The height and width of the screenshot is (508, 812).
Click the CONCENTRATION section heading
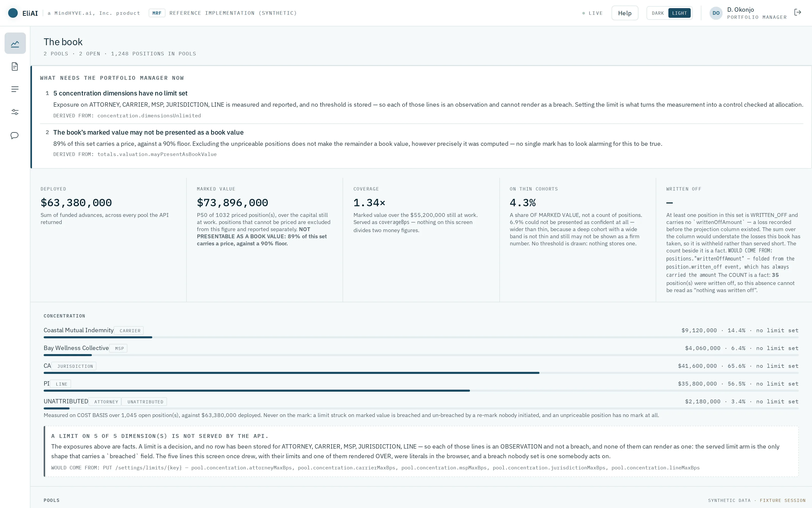(64, 316)
